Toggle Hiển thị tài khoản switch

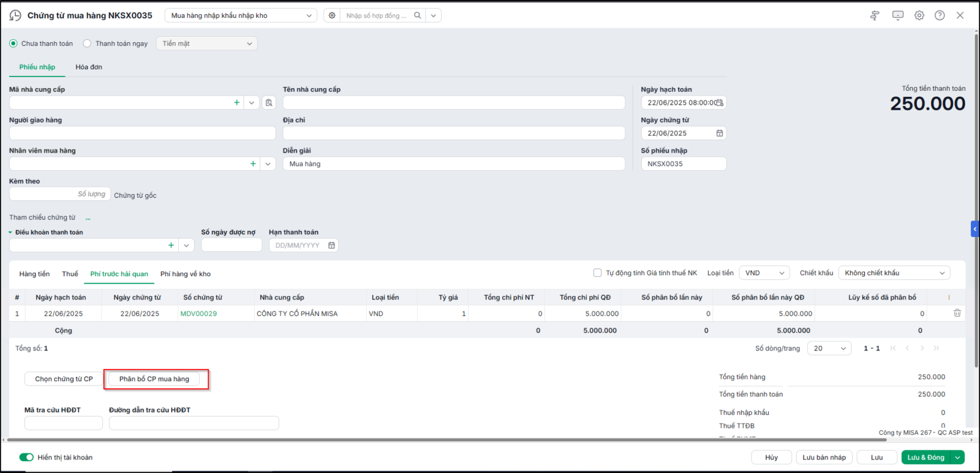click(x=26, y=457)
